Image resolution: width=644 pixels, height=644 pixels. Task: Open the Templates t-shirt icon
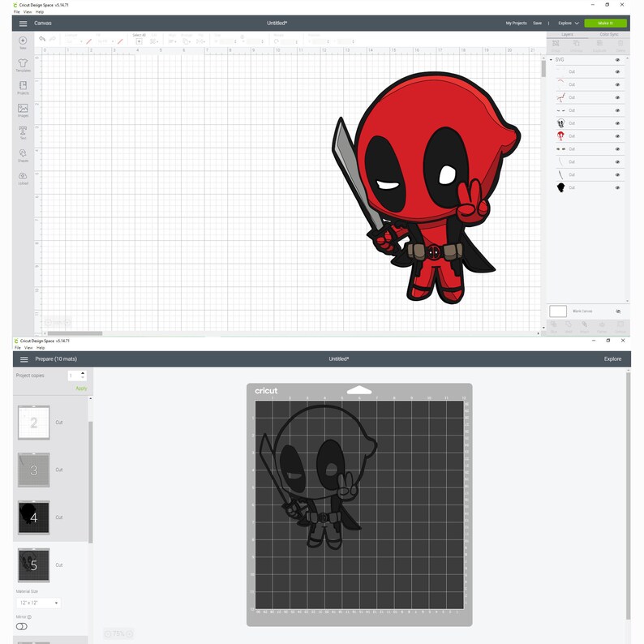click(23, 62)
